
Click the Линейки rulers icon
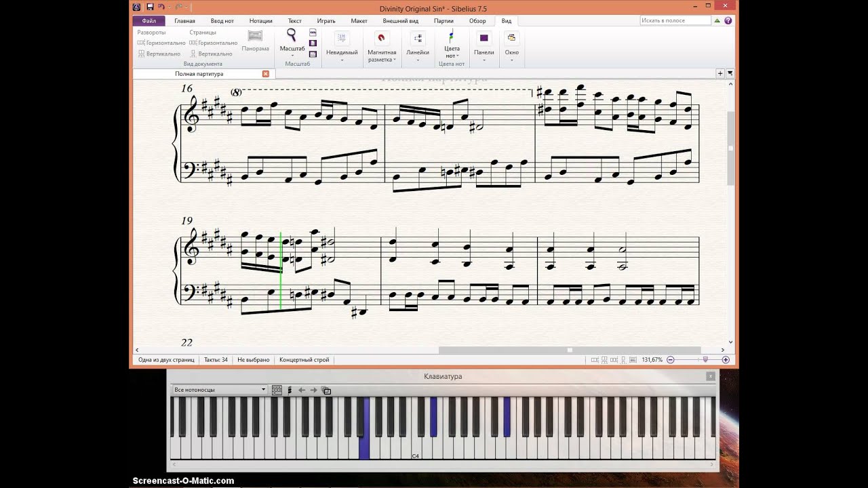(x=418, y=38)
